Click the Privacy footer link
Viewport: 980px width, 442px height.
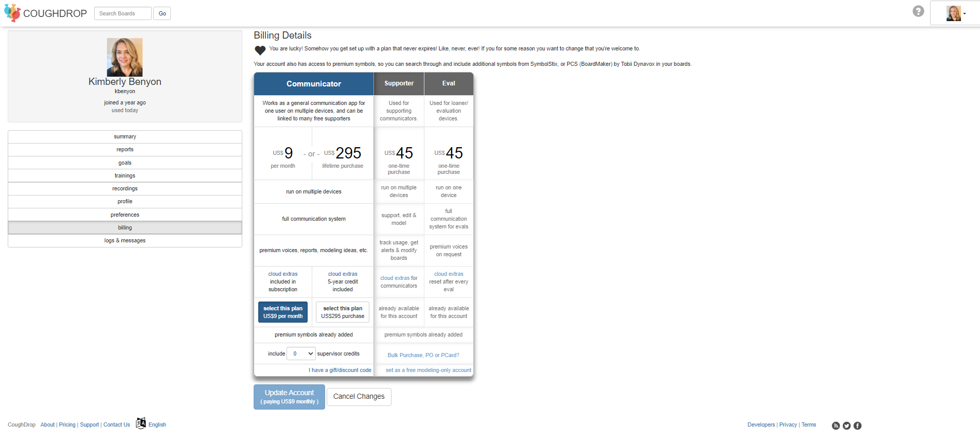788,425
